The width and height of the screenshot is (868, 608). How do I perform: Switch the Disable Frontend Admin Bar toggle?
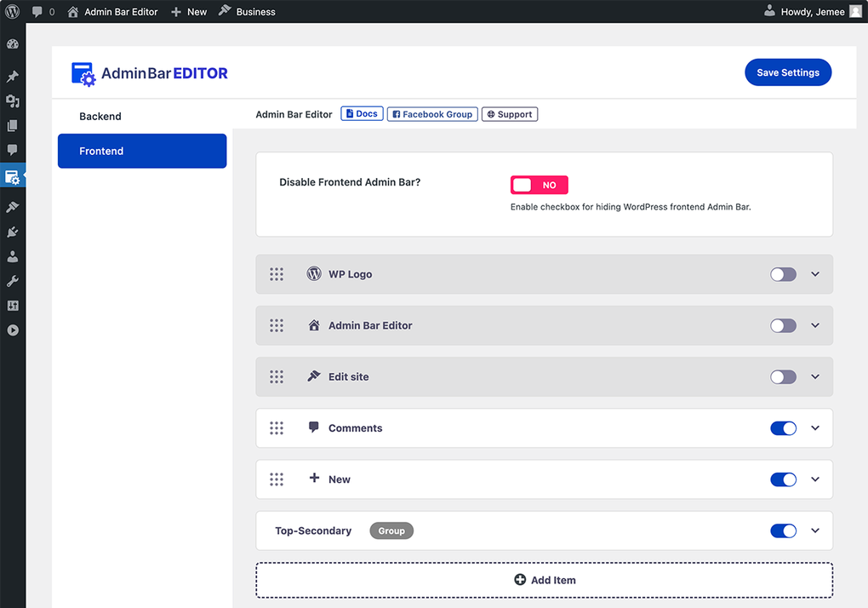coord(539,184)
